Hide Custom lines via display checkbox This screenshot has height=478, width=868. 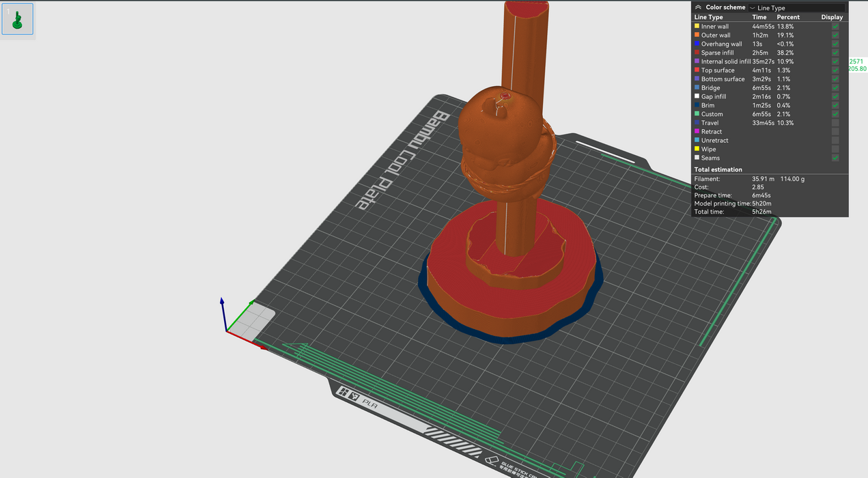point(835,114)
